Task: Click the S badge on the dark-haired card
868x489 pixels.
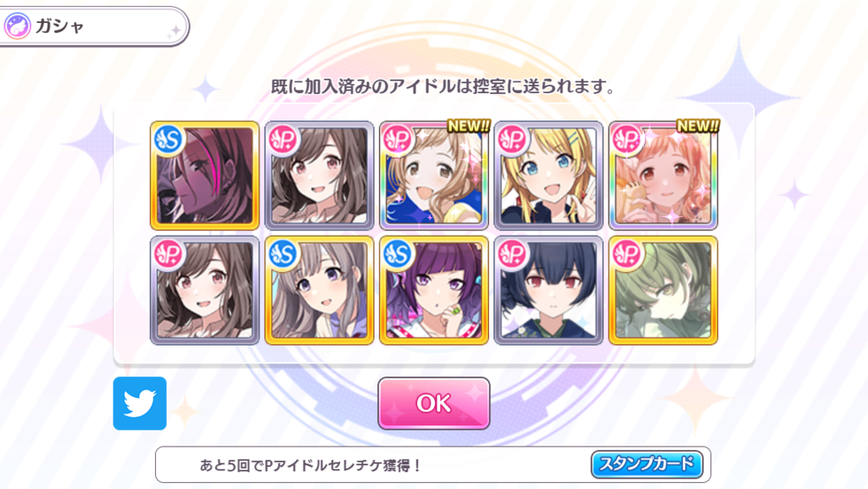Action: (169, 140)
